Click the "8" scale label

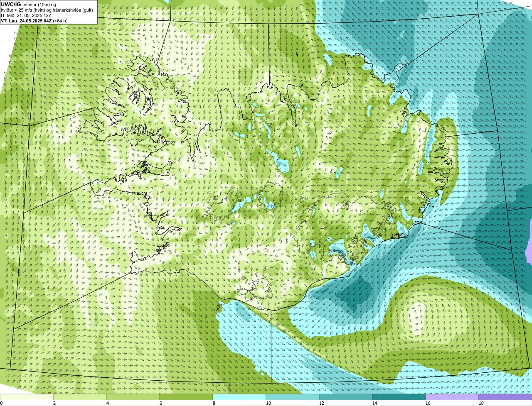[214, 403]
